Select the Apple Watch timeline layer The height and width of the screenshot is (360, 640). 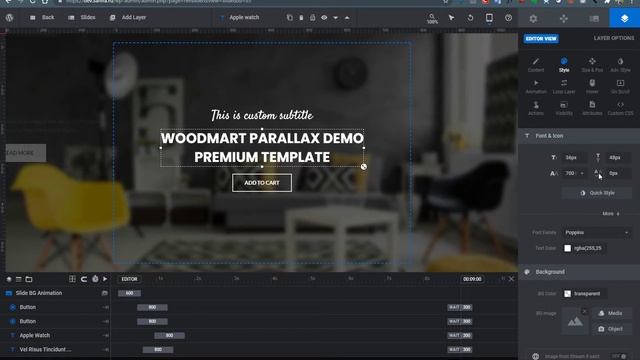click(55, 336)
